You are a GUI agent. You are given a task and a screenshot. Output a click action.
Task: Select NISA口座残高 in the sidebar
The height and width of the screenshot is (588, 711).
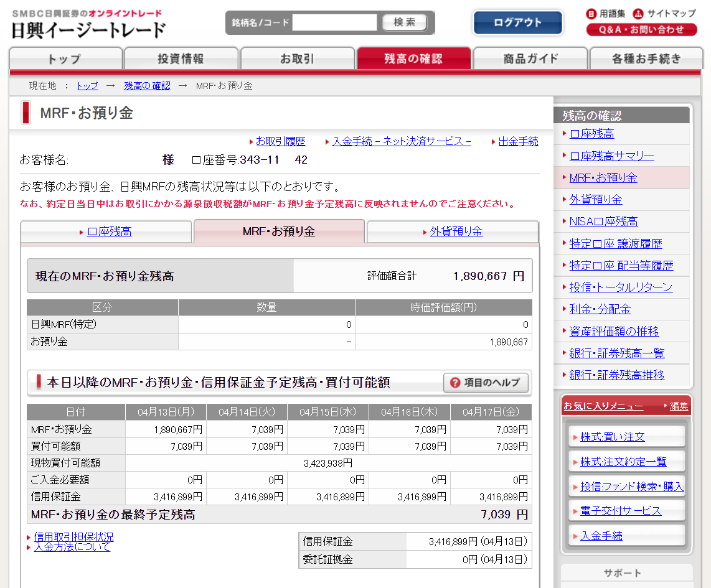[x=603, y=222]
